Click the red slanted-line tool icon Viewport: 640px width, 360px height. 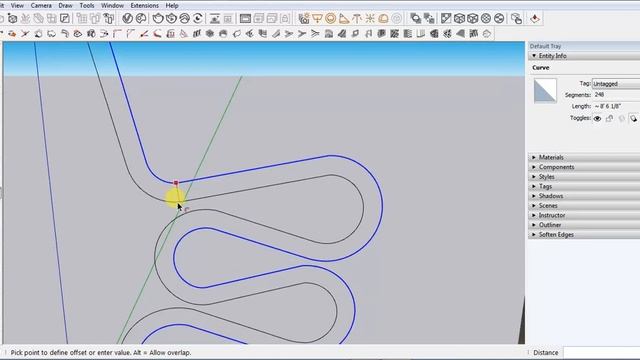pyautogui.click(x=144, y=34)
